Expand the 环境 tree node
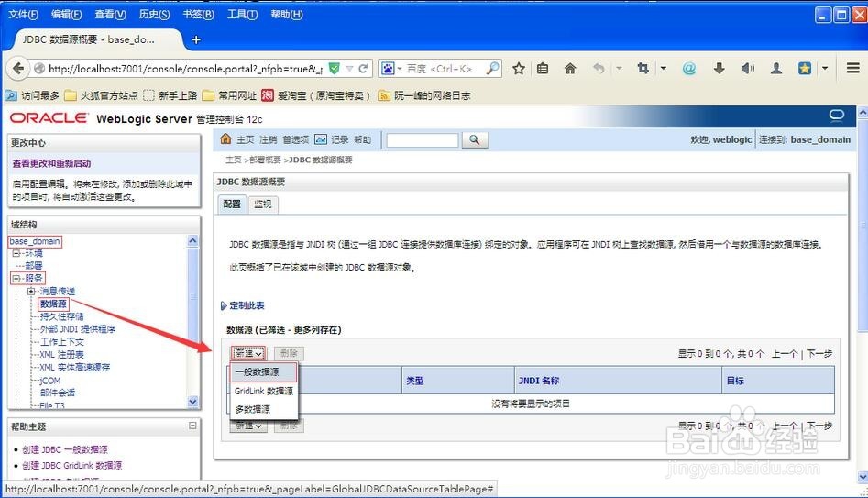Screen dimensions: 868x498 (x=16, y=253)
